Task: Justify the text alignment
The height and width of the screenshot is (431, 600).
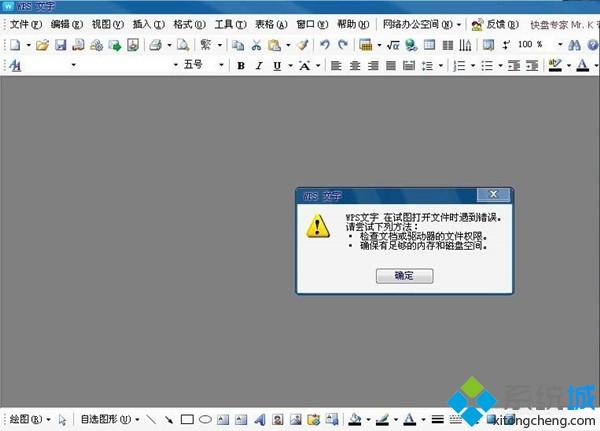Action: [x=391, y=66]
